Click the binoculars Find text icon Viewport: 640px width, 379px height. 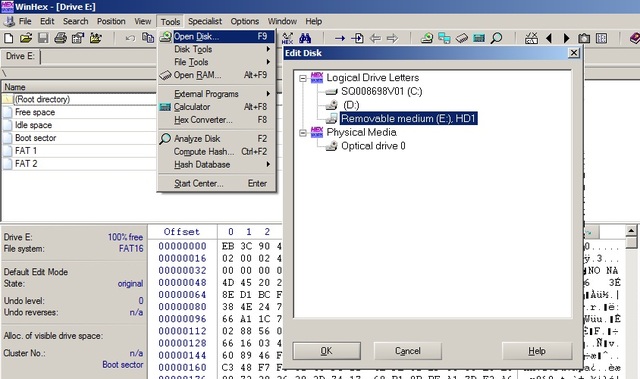305,38
